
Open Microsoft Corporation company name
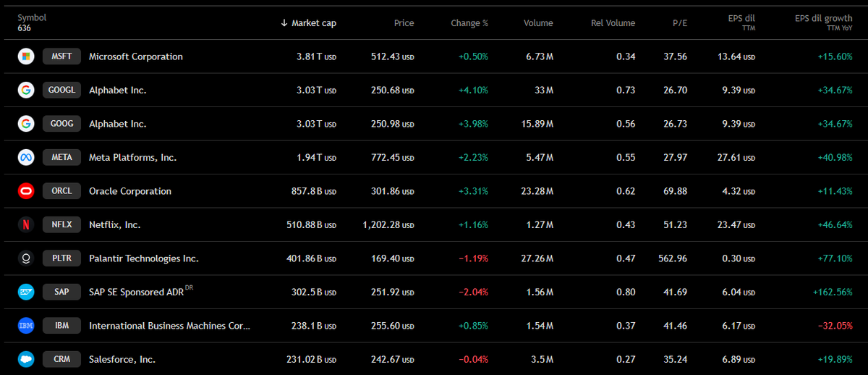click(x=136, y=56)
